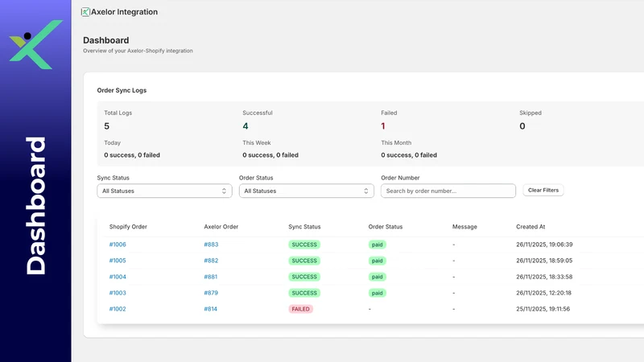This screenshot has width=644, height=362.
Task: Click the This Week summary value
Action: click(270, 155)
